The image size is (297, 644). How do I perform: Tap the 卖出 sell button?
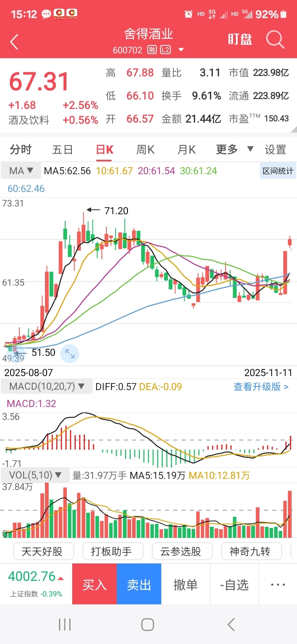(x=139, y=584)
